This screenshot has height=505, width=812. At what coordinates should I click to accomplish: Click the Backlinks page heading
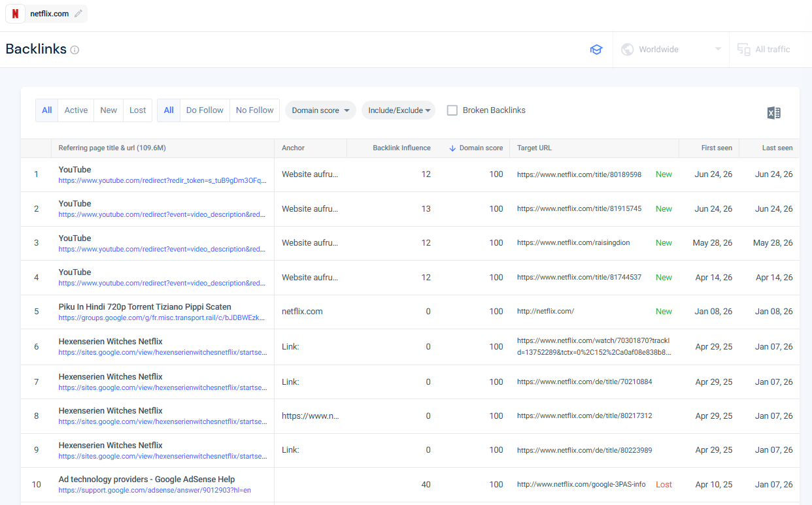(x=36, y=49)
